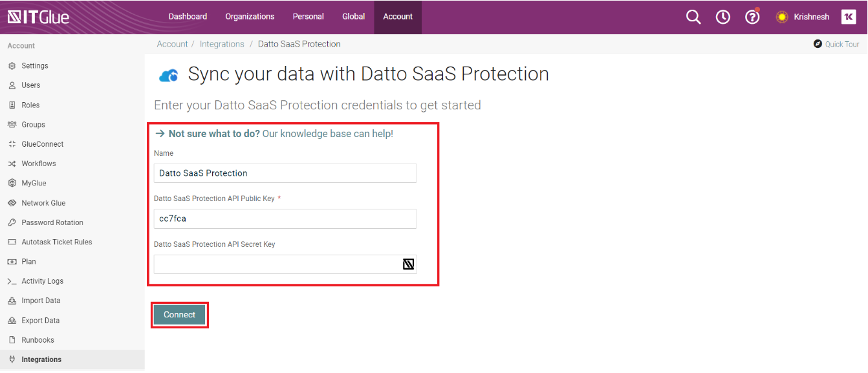Open Krishnesh user profile avatar

click(x=782, y=17)
